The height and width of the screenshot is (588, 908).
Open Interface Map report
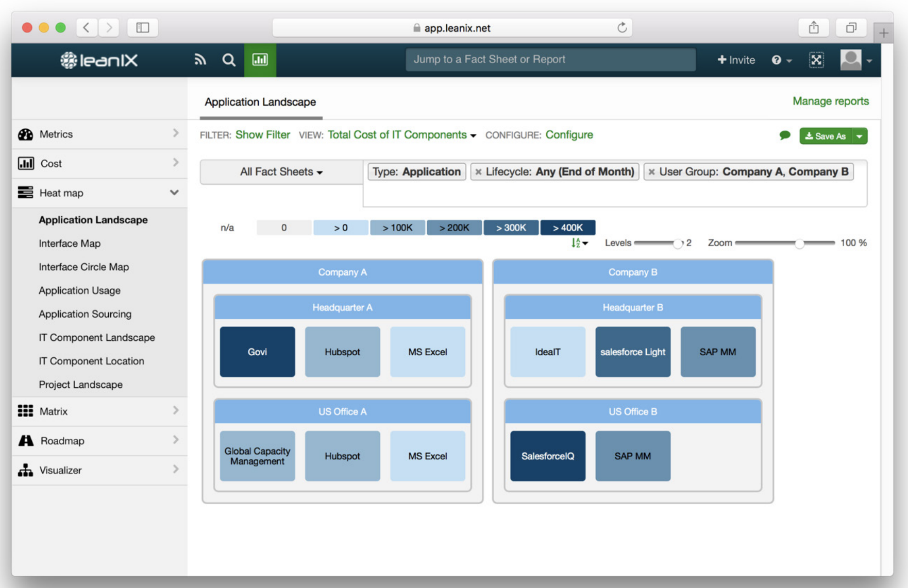pos(70,244)
